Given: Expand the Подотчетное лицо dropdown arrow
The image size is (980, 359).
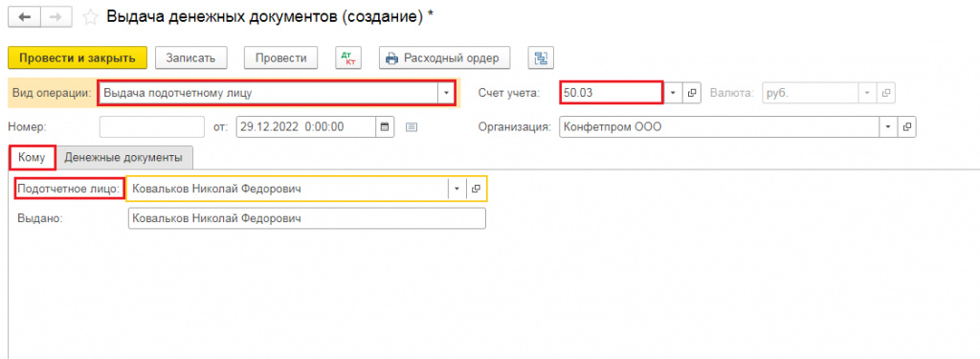Looking at the screenshot, I should 457,189.
